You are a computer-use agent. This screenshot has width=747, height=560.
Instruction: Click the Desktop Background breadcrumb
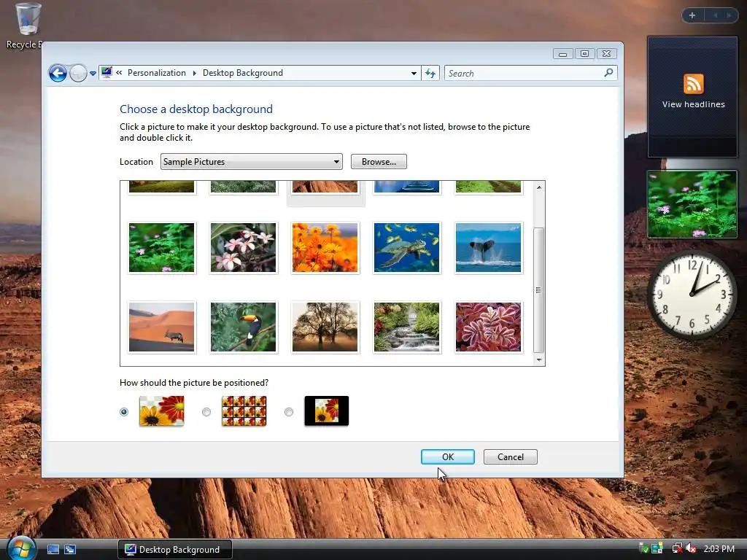(x=242, y=73)
